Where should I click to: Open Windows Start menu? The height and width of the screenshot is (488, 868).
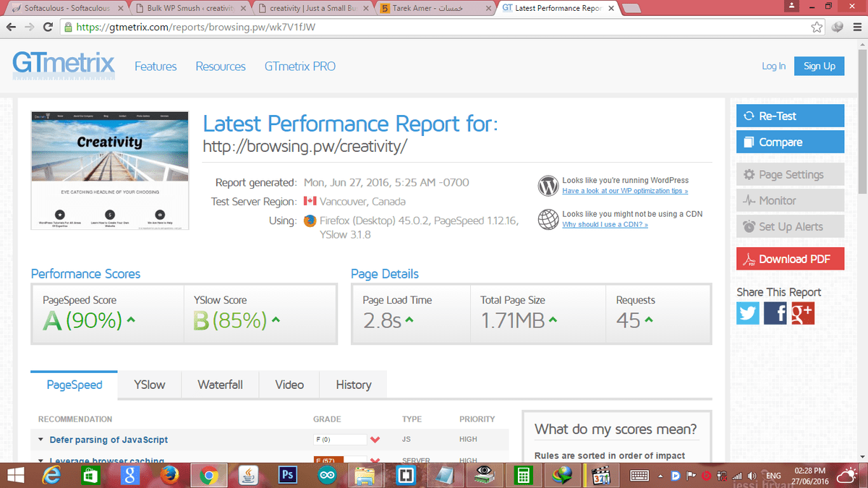point(16,475)
